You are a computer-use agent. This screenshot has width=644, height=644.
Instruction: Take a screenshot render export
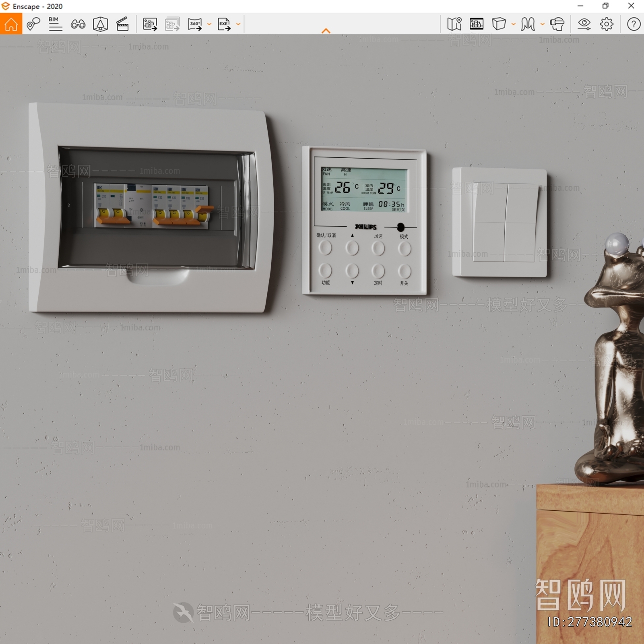tap(150, 24)
